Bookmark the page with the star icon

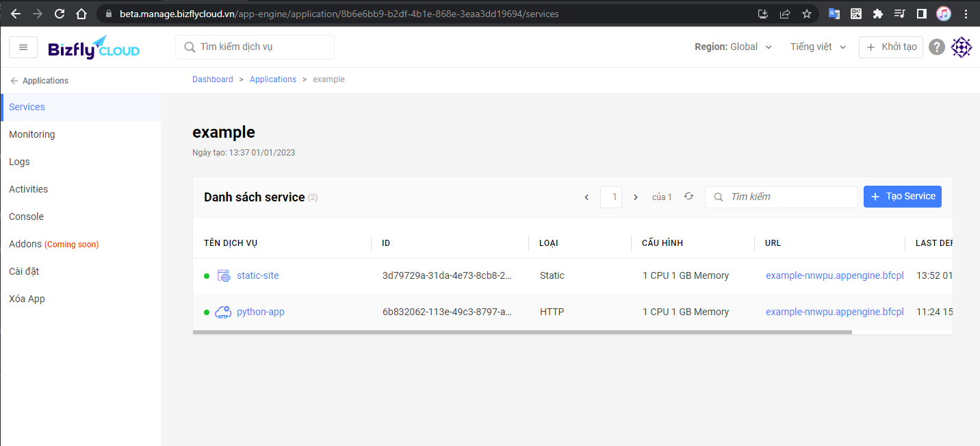click(807, 13)
